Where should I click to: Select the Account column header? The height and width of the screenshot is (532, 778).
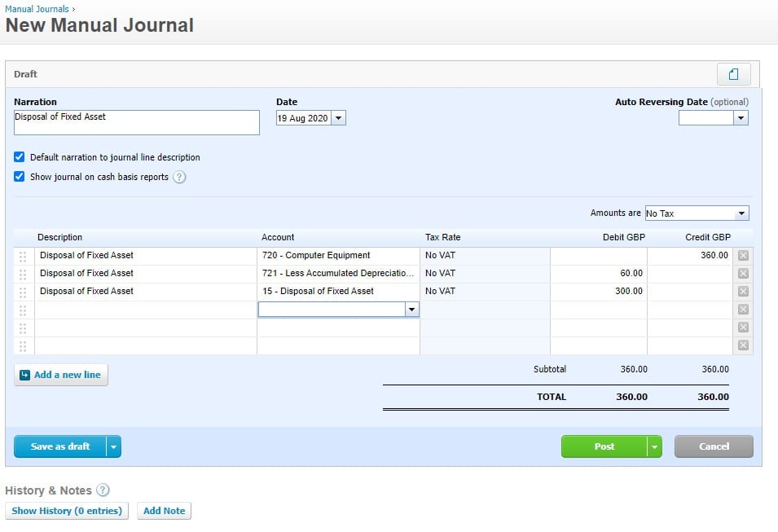pyautogui.click(x=278, y=237)
